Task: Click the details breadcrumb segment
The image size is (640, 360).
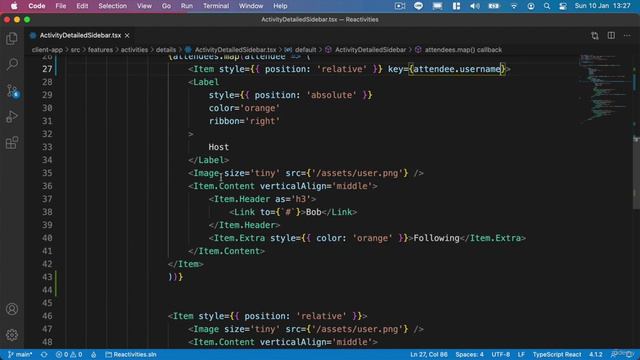Action: (x=166, y=50)
